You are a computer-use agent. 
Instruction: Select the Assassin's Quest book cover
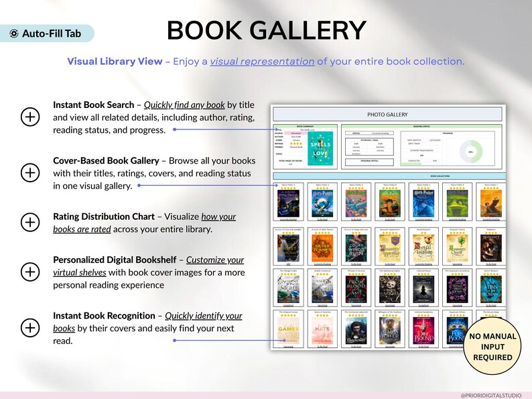click(458, 248)
